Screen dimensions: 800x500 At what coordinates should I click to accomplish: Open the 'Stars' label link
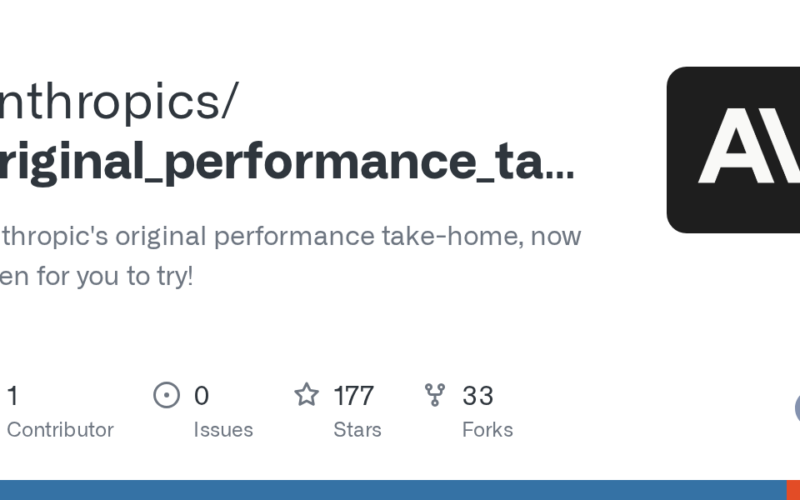[357, 430]
